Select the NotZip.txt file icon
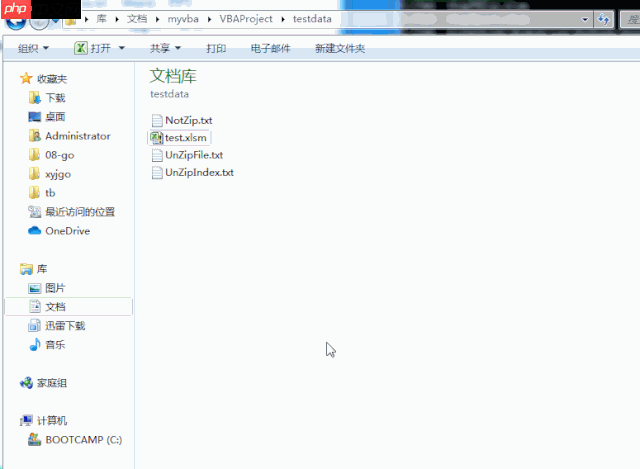 click(157, 120)
